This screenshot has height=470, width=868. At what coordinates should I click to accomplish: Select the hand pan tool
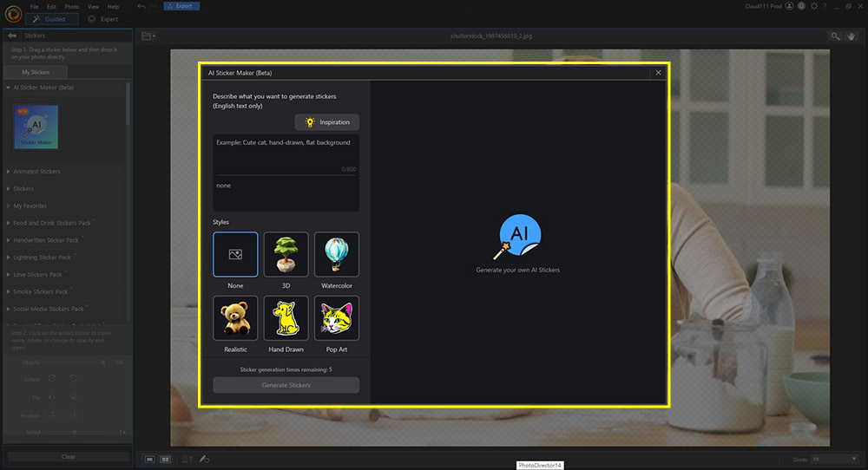tap(852, 36)
